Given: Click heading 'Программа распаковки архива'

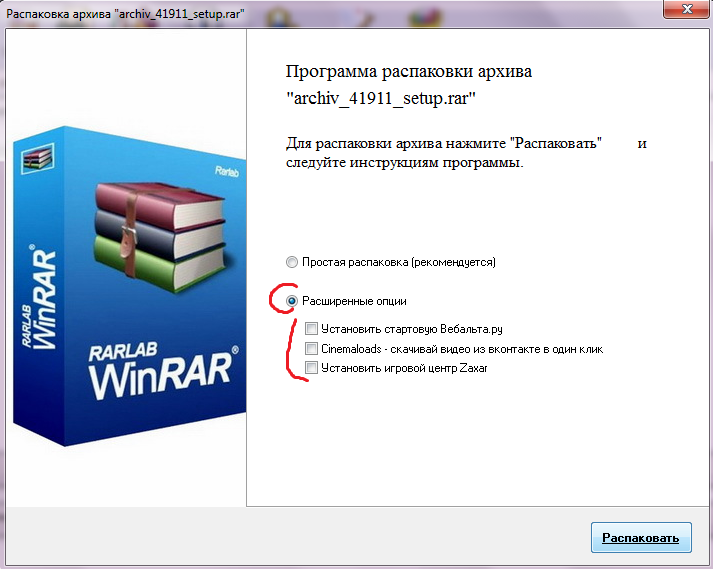Looking at the screenshot, I should pos(409,72).
